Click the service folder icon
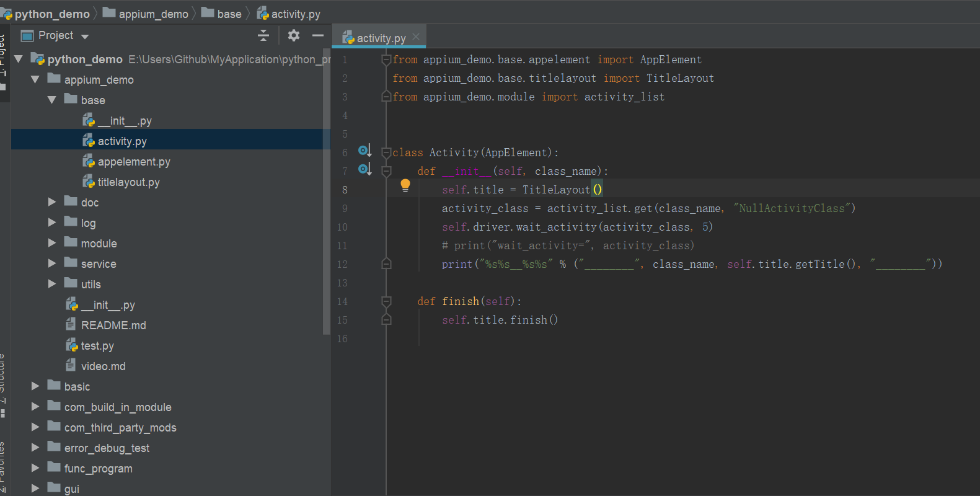The image size is (980, 496). point(71,263)
